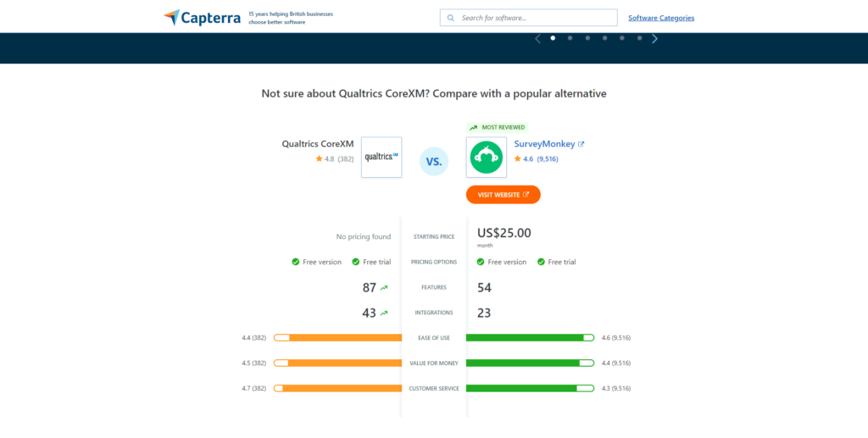Click the Qualtrics logo thumbnail
The width and height of the screenshot is (868, 438).
coord(381,157)
